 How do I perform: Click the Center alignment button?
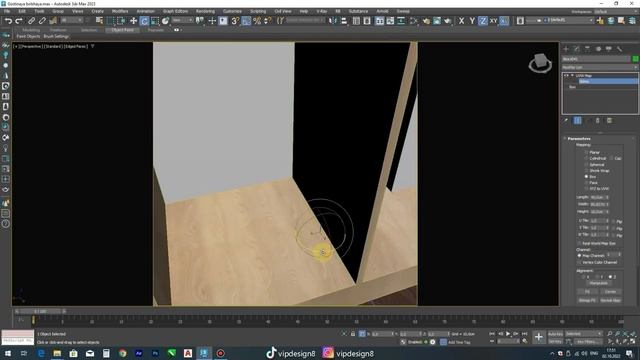(611, 292)
